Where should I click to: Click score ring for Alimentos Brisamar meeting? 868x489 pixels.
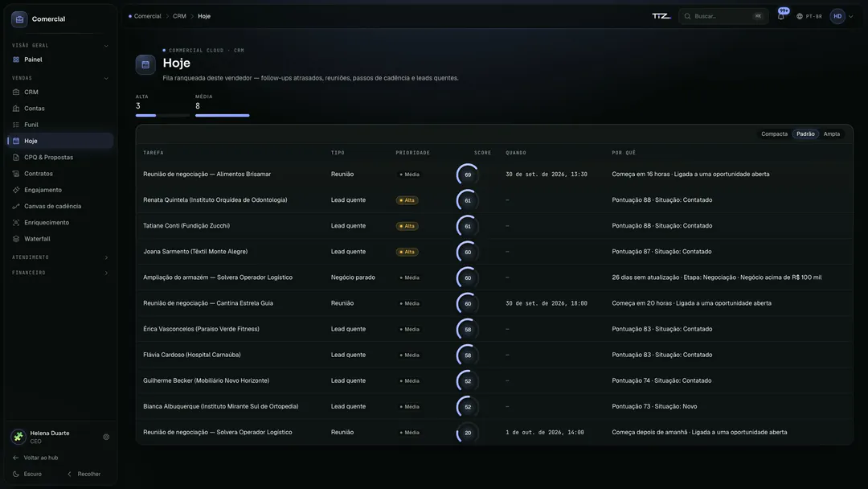point(468,175)
